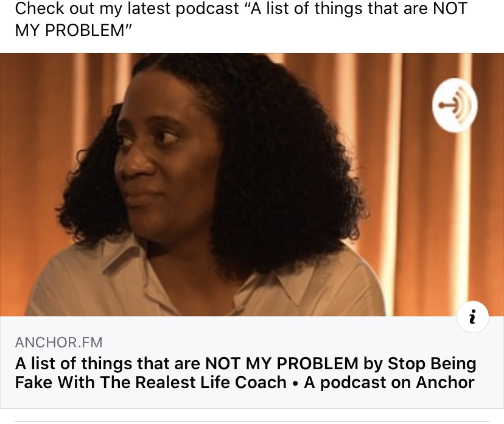
Task: Tap the podcast preview image thumbnail
Action: click(x=252, y=184)
